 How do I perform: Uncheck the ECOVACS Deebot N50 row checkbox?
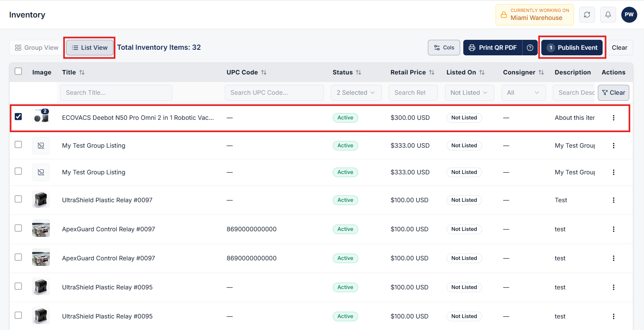[18, 117]
